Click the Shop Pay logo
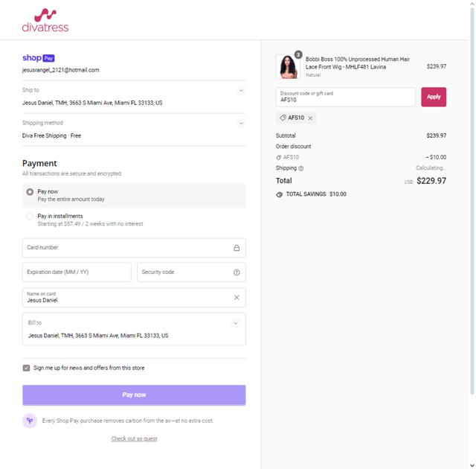This screenshot has height=469, width=476. click(38, 58)
